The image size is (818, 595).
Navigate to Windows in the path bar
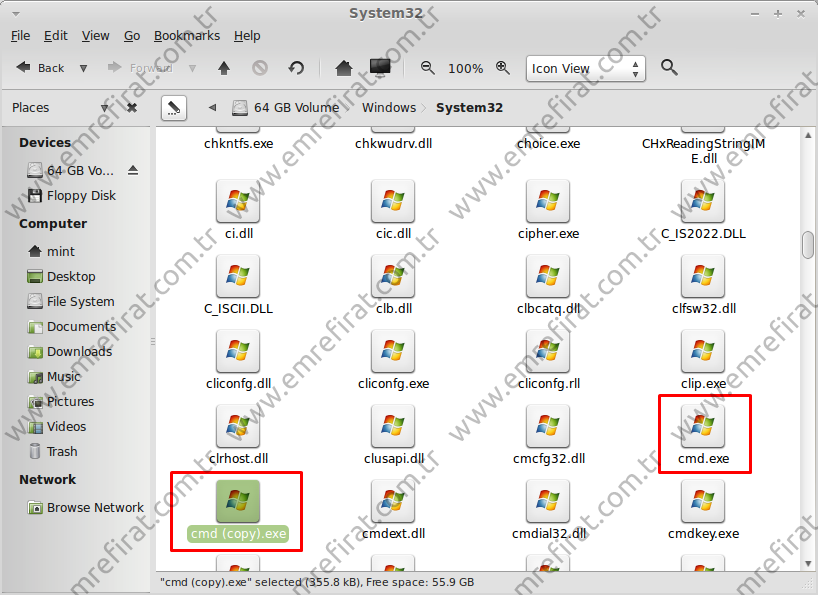pyautogui.click(x=389, y=107)
